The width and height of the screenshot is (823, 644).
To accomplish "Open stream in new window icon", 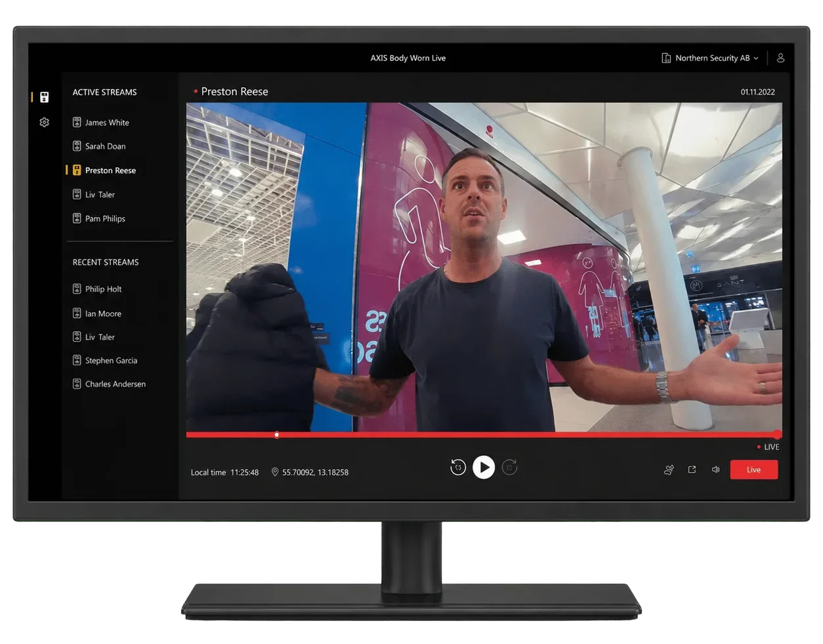I will click(x=692, y=470).
